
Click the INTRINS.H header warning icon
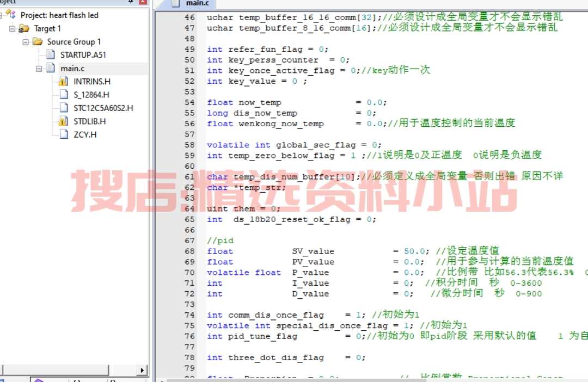click(63, 81)
